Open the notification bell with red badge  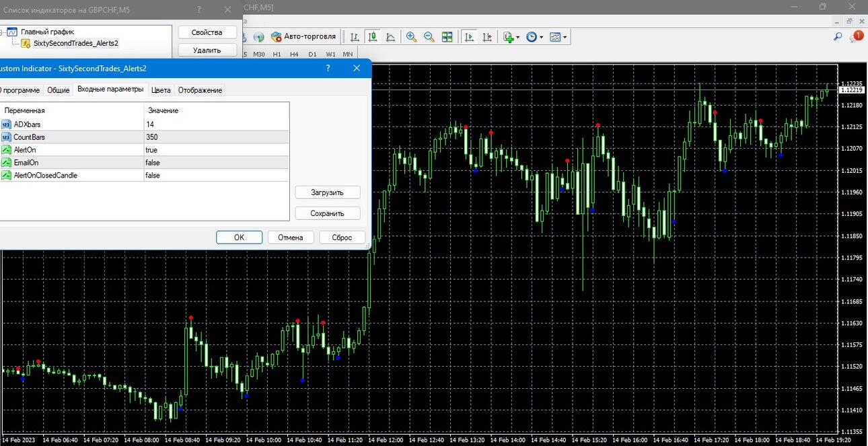pos(857,36)
